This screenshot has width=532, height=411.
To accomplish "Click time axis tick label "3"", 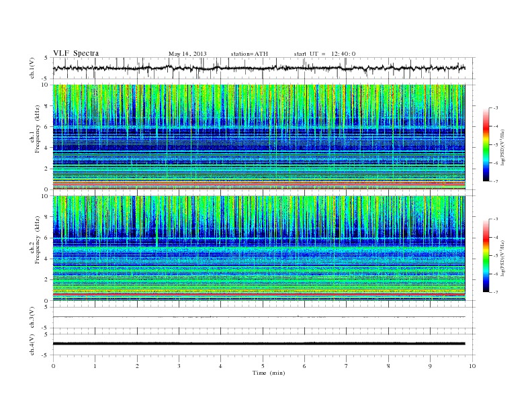I will (x=179, y=366).
